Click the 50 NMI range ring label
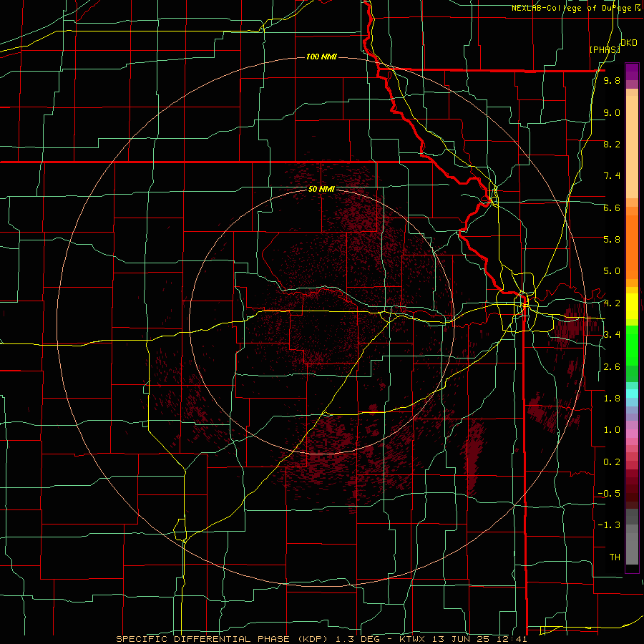Screen dimensions: 644x644 tap(321, 189)
